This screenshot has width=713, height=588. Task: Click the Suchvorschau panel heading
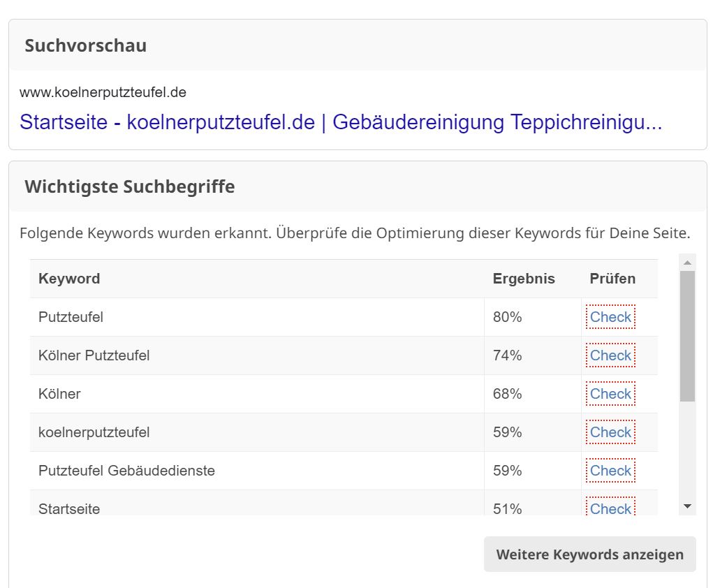pos(85,45)
